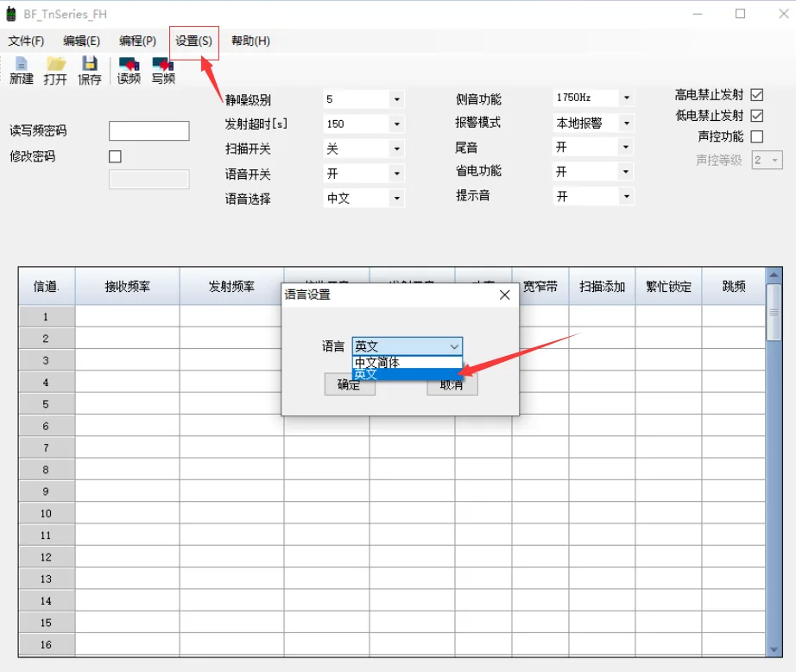The height and width of the screenshot is (672, 796).
Task: Click the 读写频密码 input field
Action: click(148, 131)
